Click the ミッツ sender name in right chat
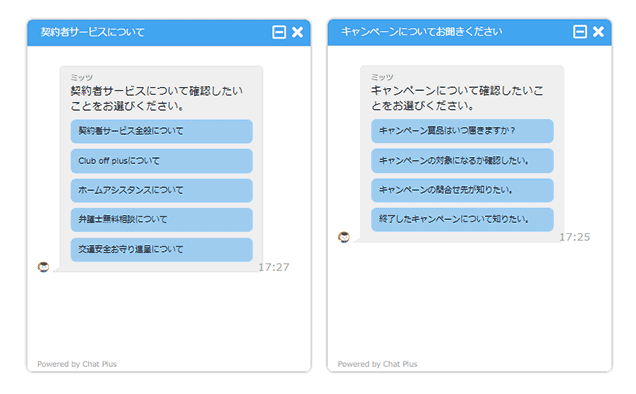Image resolution: width=636 pixels, height=394 pixels. 382,77
